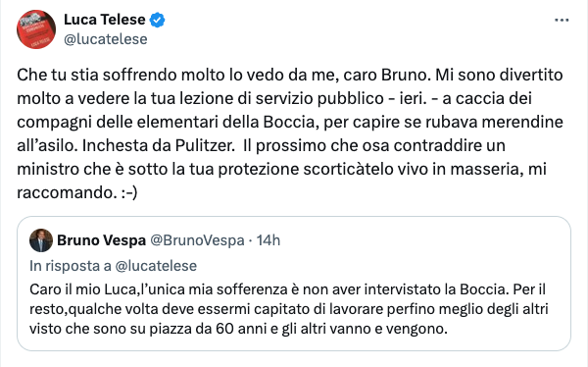Open the 14h timestamp of quoted tweet
The image size is (588, 367).
pyautogui.click(x=269, y=240)
